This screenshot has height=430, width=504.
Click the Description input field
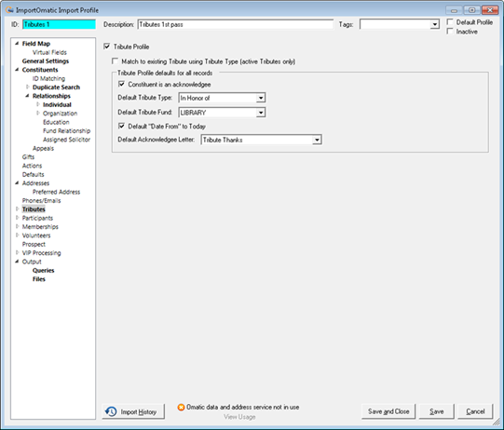tap(236, 24)
